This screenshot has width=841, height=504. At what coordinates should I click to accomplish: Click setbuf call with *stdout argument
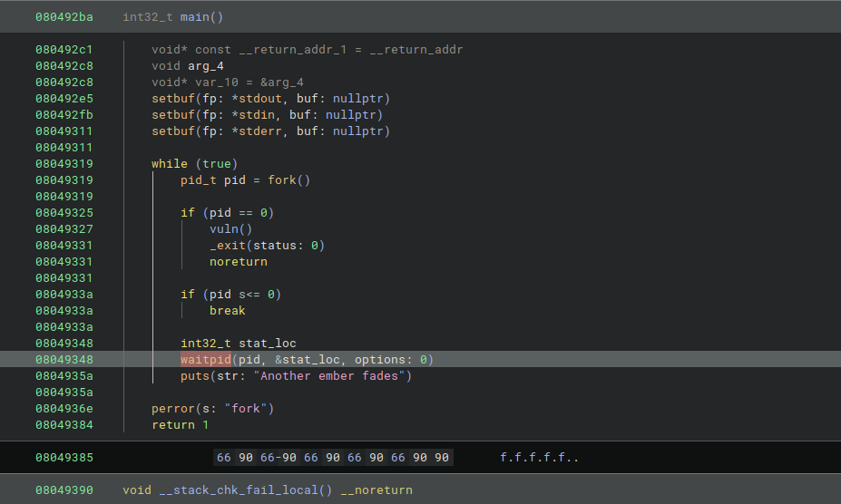pos(271,99)
